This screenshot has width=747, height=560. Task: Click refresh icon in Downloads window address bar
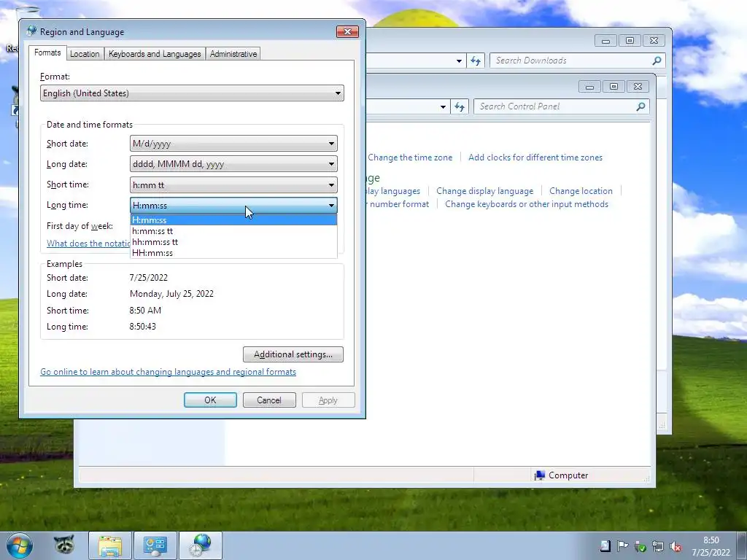click(476, 61)
